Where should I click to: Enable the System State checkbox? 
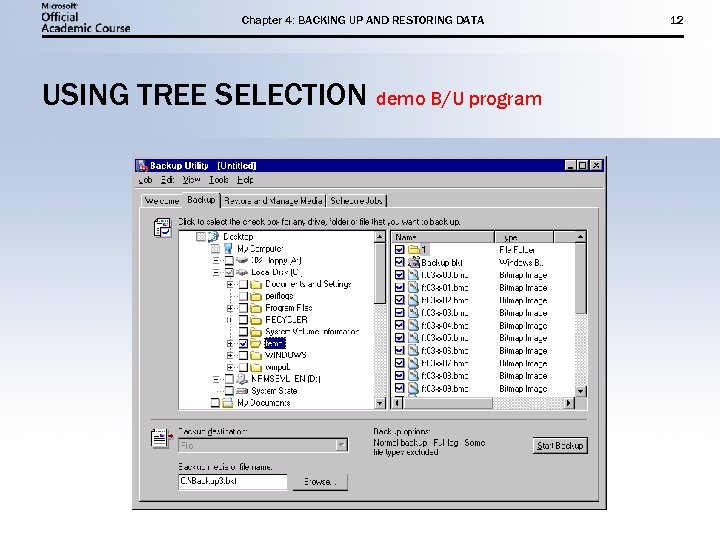tap(229, 391)
